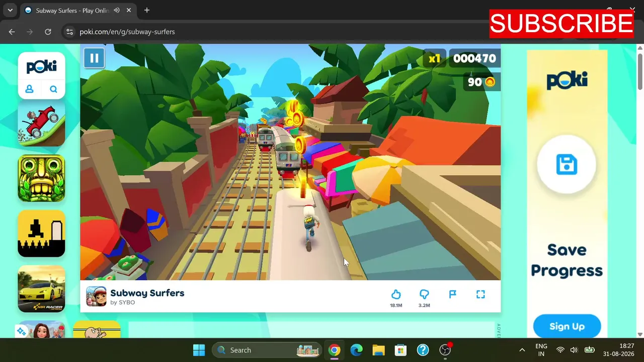Reload the Poki page
Viewport: 644px width, 362px height.
coord(48,32)
